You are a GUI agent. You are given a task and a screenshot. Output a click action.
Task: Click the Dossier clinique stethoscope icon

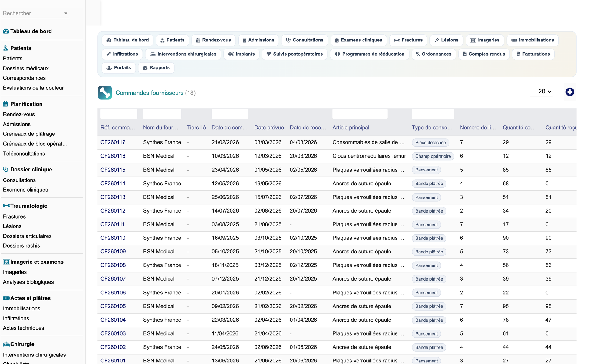(x=5, y=169)
